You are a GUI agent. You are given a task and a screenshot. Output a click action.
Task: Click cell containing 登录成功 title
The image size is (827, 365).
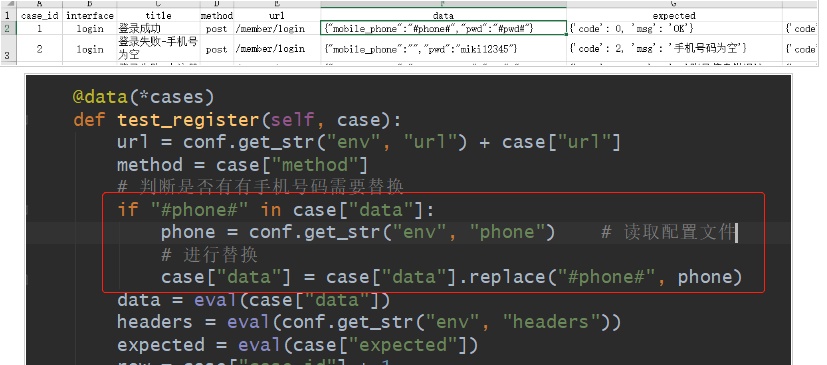pos(158,28)
